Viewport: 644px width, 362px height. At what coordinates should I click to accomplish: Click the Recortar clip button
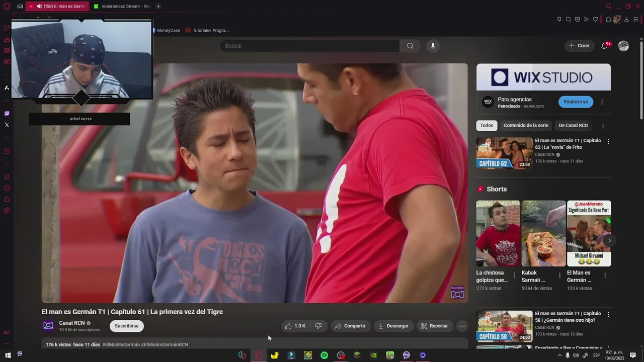pos(434,326)
